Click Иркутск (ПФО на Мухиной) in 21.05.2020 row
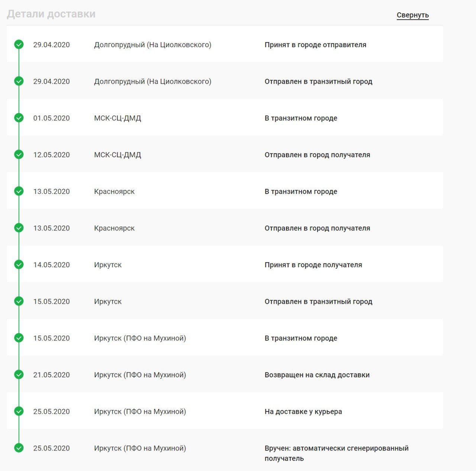This screenshot has height=471, width=476. coord(140,375)
